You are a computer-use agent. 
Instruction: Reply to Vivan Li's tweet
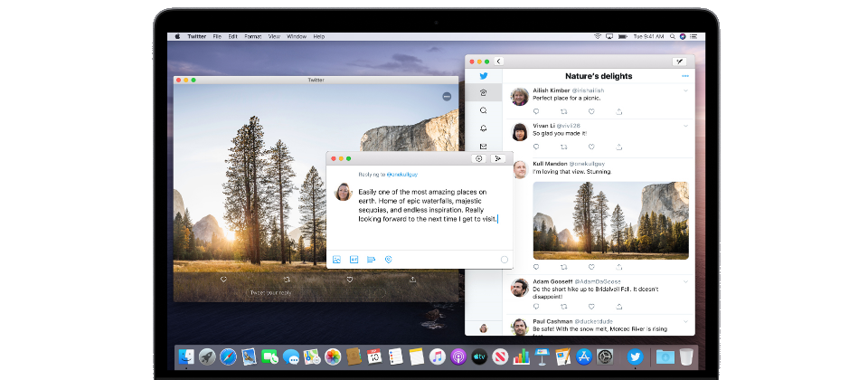536,147
